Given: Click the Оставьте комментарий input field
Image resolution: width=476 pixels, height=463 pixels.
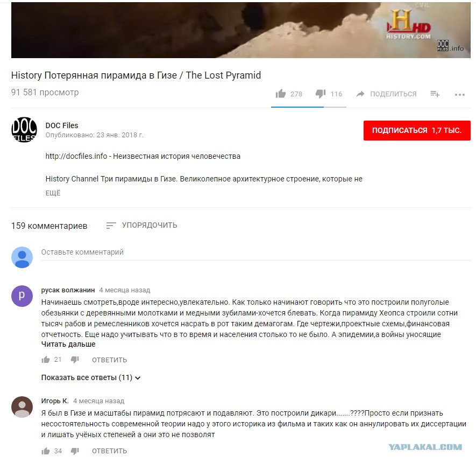Looking at the screenshot, I should coord(255,252).
